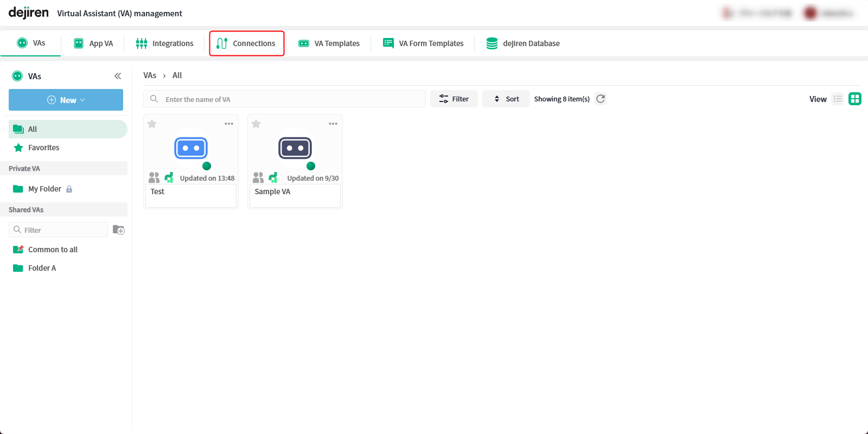Select the Favorites folder

click(43, 148)
